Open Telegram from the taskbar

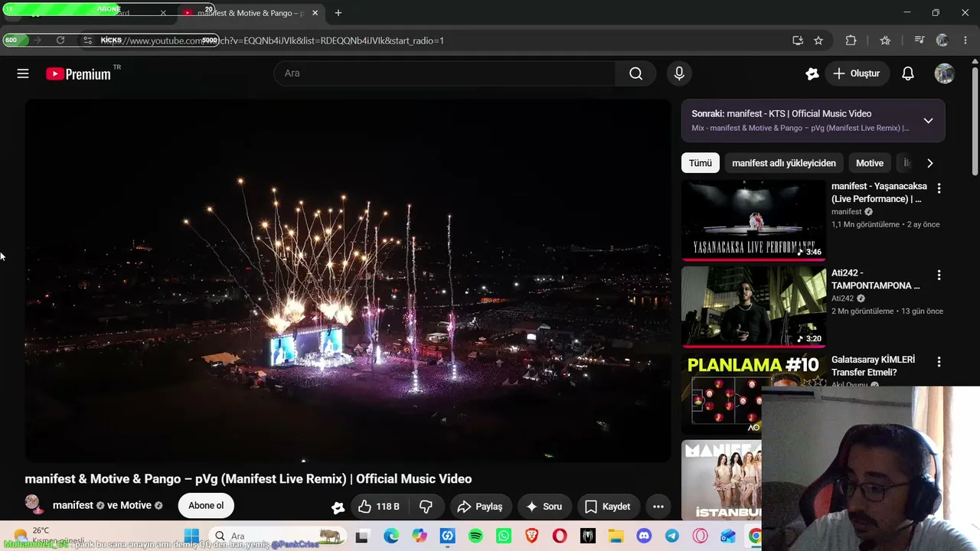point(671,536)
